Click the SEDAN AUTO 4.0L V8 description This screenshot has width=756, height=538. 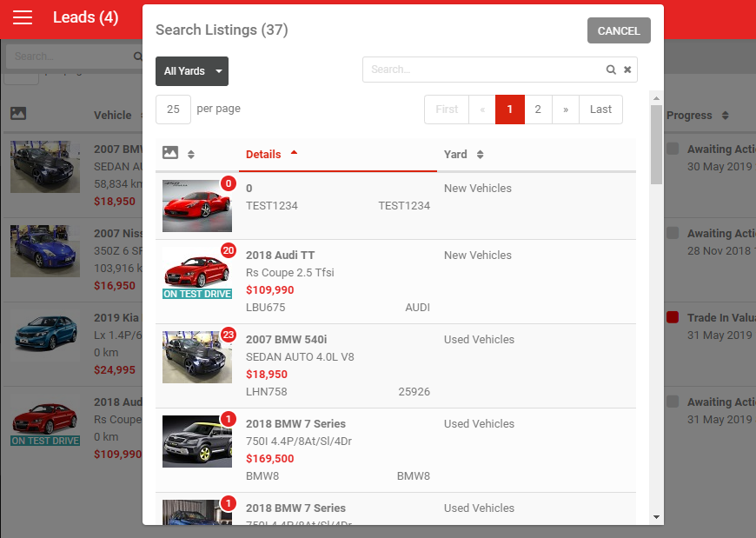(300, 356)
